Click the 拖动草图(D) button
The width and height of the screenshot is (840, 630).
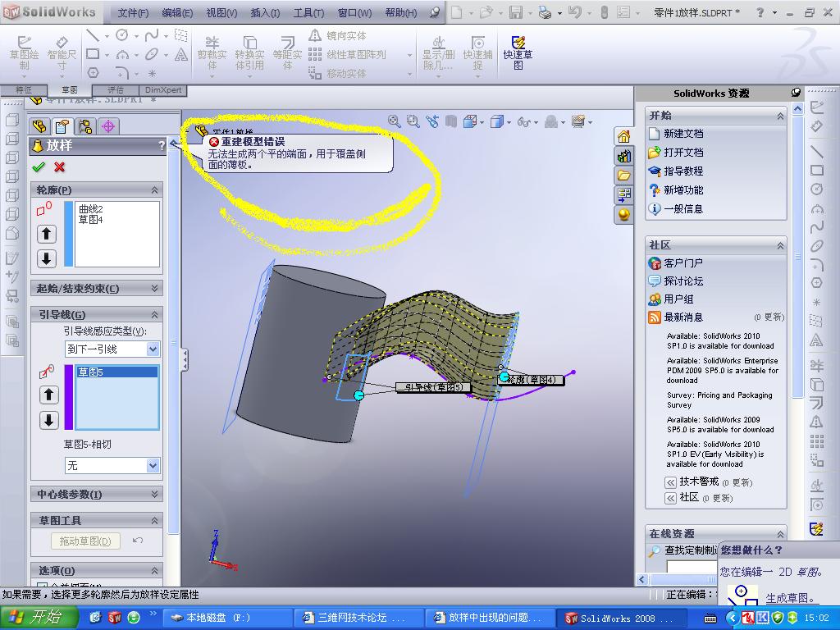coord(85,541)
